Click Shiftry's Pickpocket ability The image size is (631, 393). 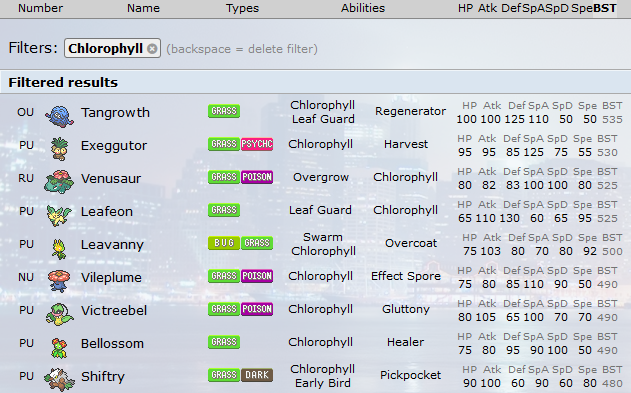410,375
